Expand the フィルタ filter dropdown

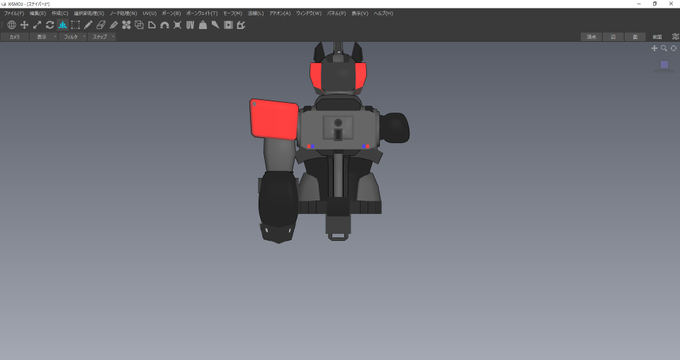click(73, 37)
